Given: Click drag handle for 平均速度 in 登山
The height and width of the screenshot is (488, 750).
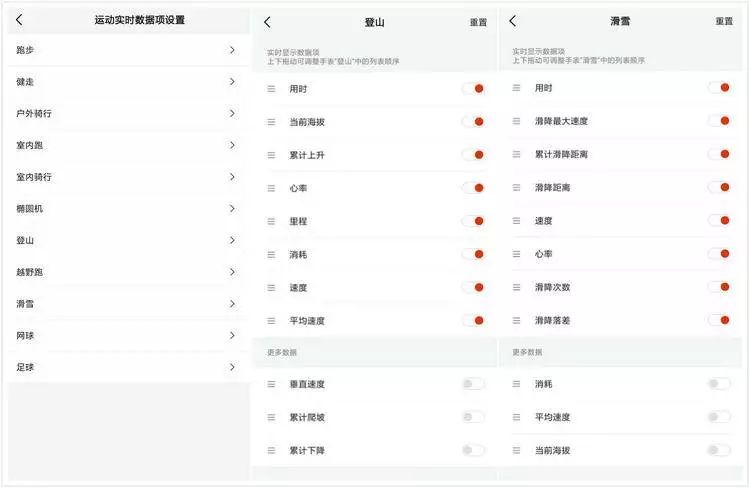Looking at the screenshot, I should tap(271, 321).
